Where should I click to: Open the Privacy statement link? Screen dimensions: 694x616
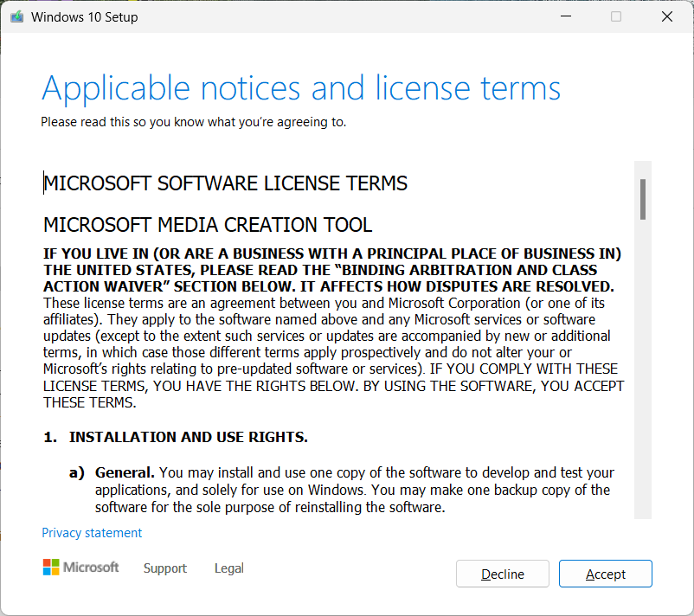coord(92,533)
